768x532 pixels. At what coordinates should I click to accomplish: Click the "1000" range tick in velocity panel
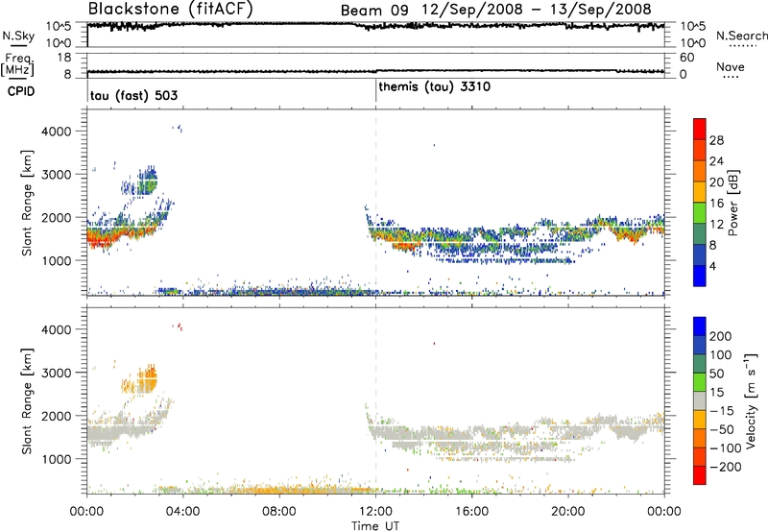(x=56, y=459)
